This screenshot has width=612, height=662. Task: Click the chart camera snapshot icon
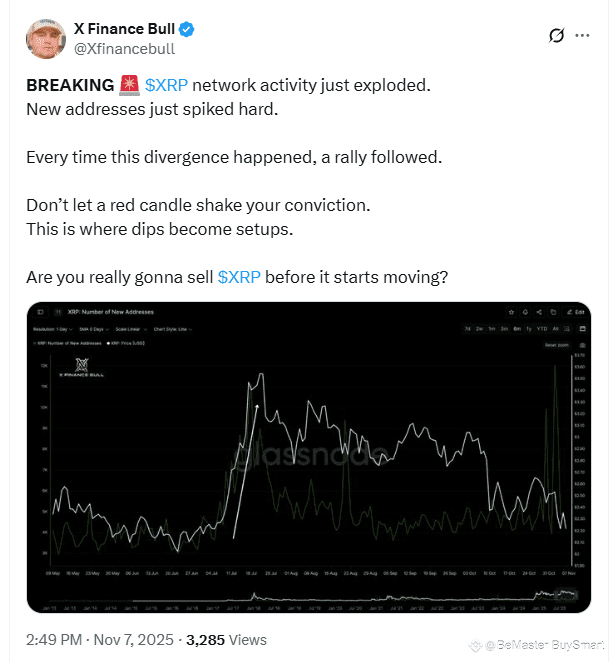[582, 345]
